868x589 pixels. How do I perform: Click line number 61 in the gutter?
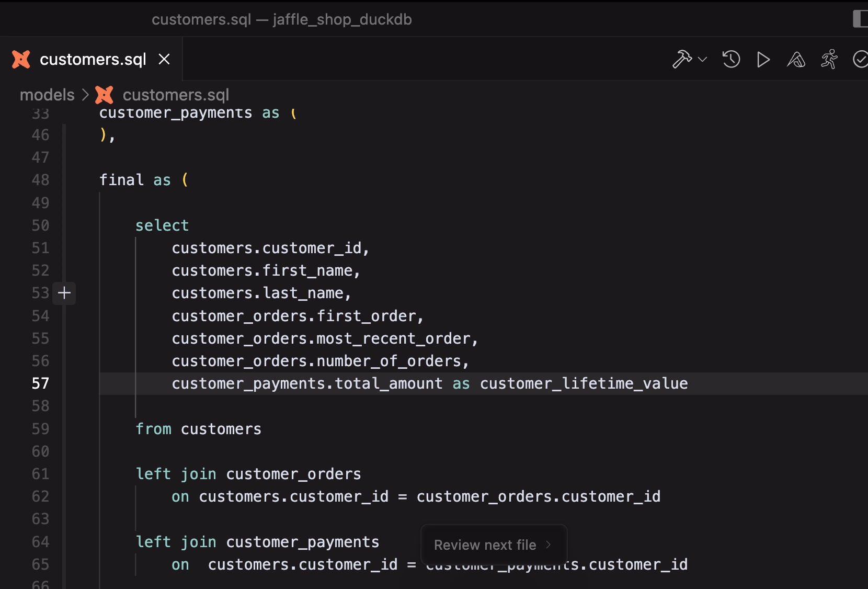(40, 474)
